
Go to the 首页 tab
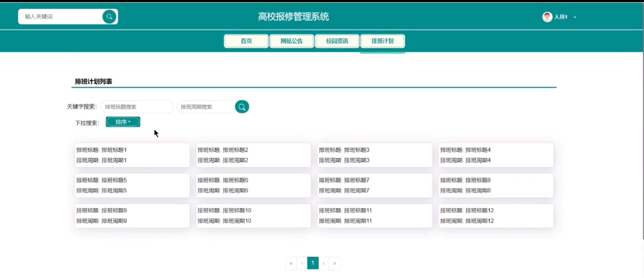click(246, 41)
